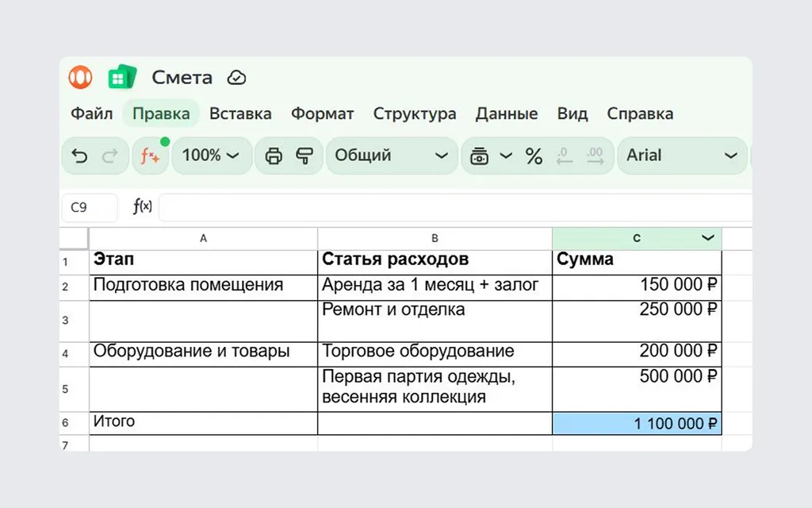Screen dimensions: 812x508
Task: Open the Данные menu
Action: [x=507, y=114]
